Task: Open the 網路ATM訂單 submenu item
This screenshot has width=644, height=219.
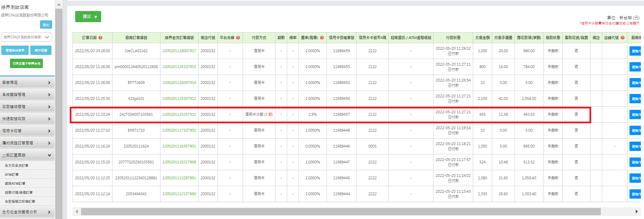Action: (x=15, y=183)
